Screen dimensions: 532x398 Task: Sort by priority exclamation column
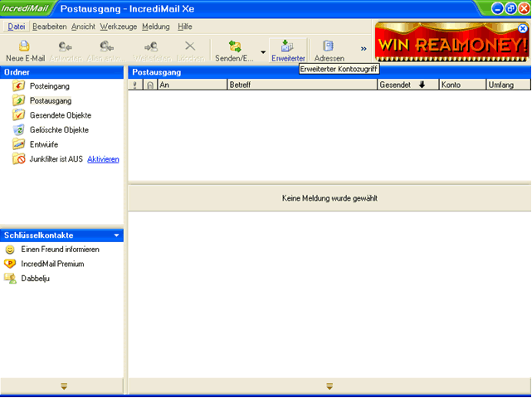coord(135,85)
